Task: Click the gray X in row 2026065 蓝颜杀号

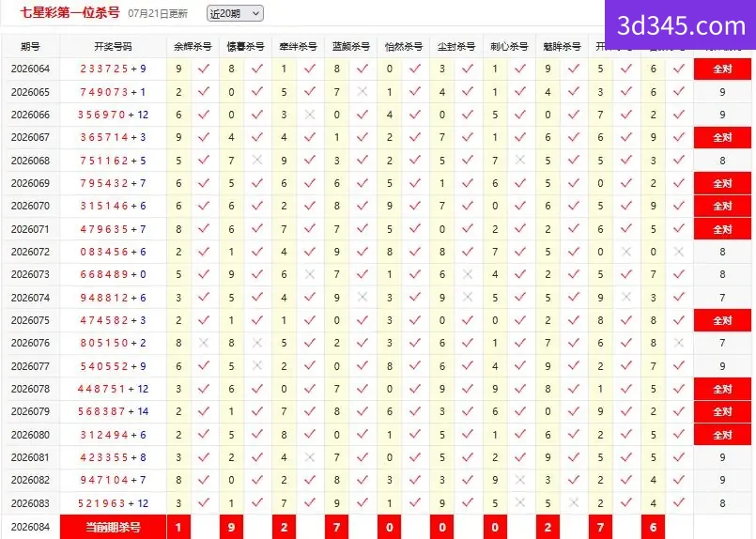Action: coord(363,92)
